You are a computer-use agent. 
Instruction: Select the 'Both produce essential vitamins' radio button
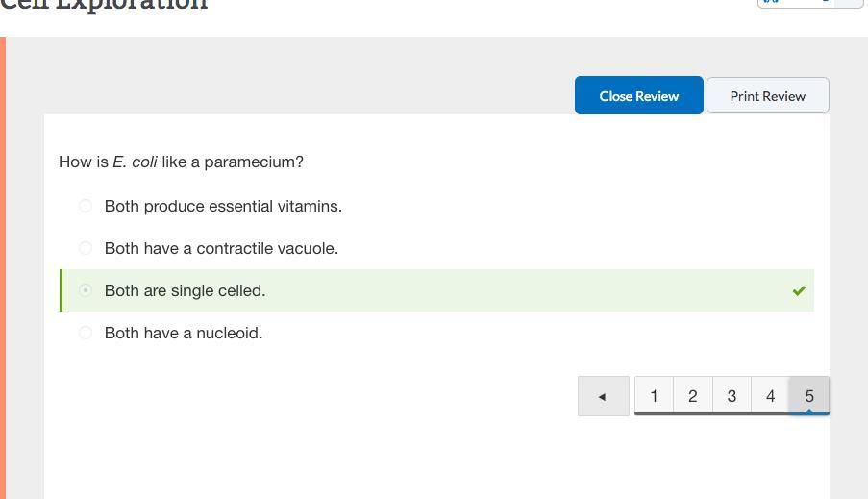tap(86, 206)
